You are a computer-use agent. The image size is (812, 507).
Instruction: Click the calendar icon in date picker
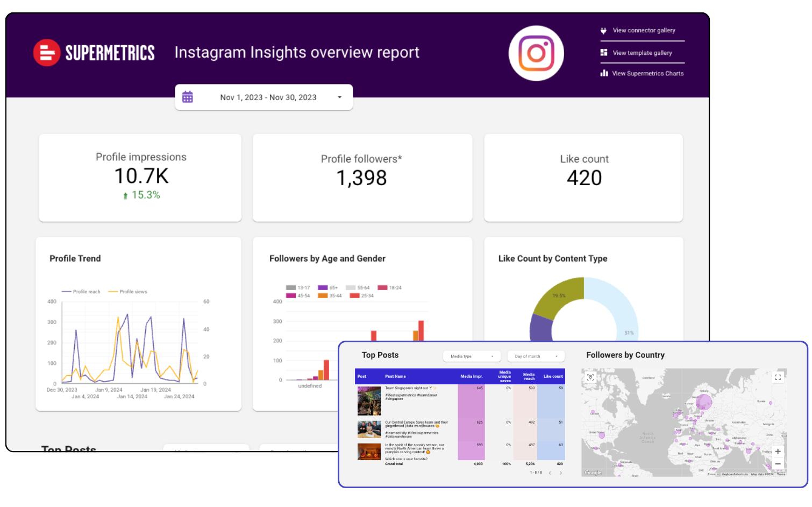pos(187,97)
